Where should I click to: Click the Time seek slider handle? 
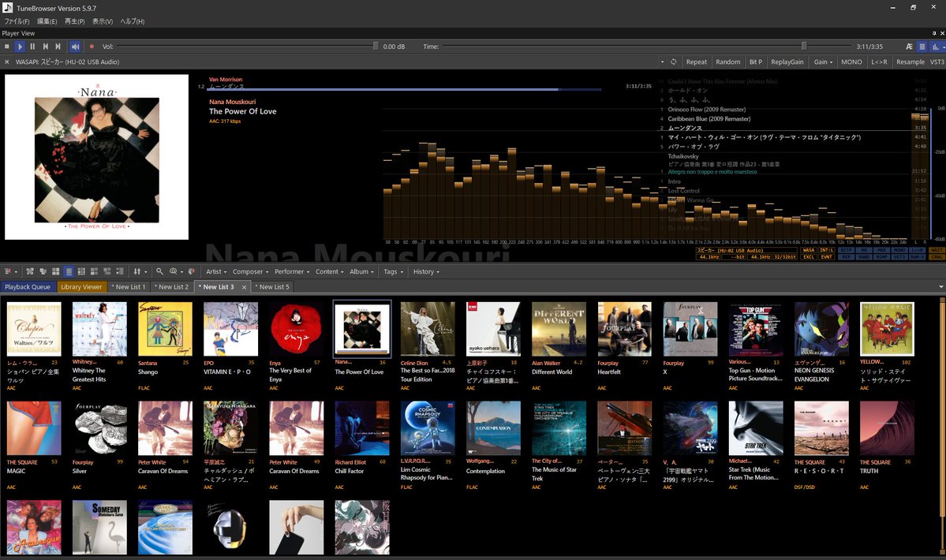click(x=804, y=47)
